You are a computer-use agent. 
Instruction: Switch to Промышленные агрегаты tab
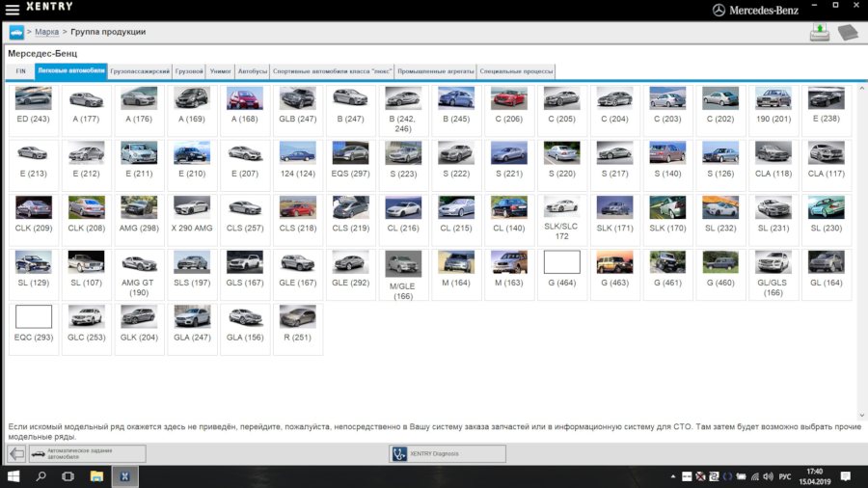point(435,71)
